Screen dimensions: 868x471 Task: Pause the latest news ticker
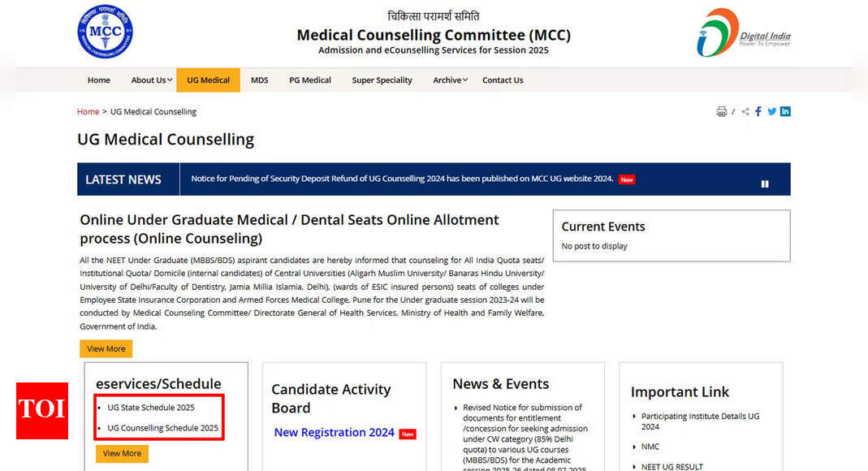(x=765, y=184)
